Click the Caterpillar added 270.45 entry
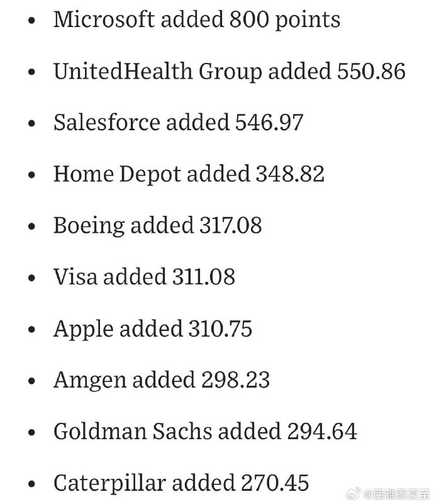The image size is (434, 504). [x=181, y=483]
